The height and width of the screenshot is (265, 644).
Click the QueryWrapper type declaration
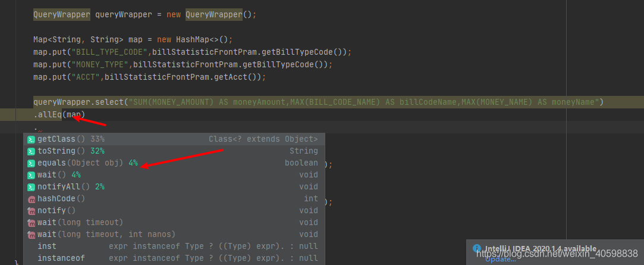pyautogui.click(x=62, y=14)
